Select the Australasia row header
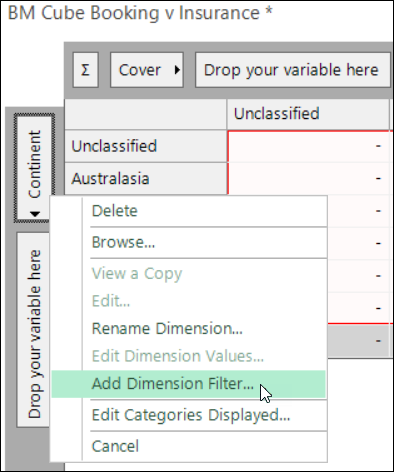 click(146, 179)
